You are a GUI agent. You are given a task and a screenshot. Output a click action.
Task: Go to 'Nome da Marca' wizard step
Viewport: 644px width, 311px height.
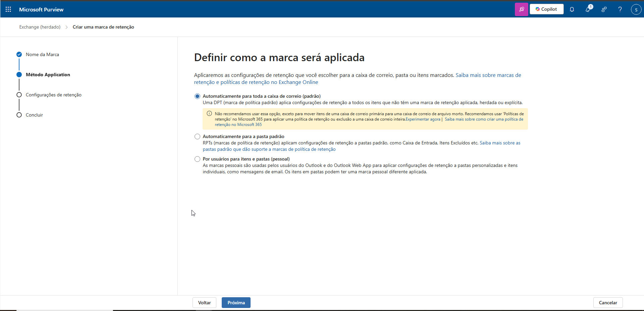pyautogui.click(x=42, y=54)
